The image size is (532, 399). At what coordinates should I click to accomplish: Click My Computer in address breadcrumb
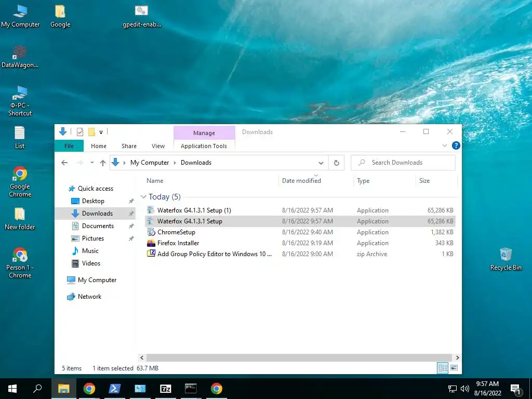click(x=150, y=163)
